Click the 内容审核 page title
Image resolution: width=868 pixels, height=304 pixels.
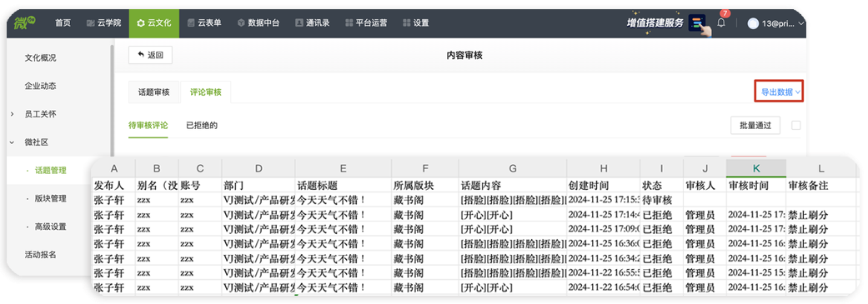pyautogui.click(x=464, y=55)
